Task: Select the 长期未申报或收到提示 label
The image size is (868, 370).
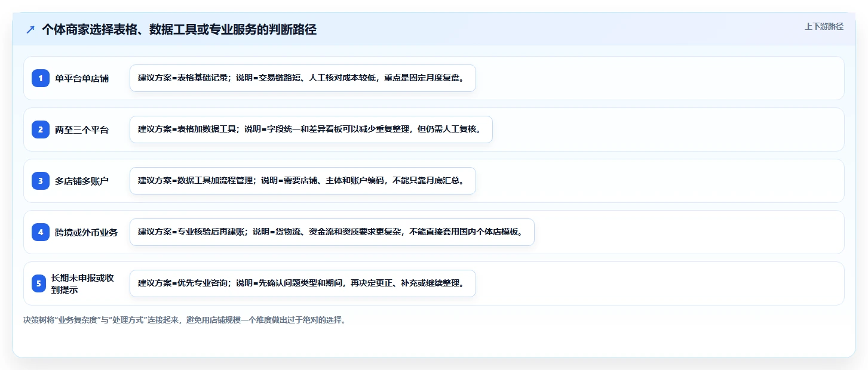Action: [x=82, y=283]
